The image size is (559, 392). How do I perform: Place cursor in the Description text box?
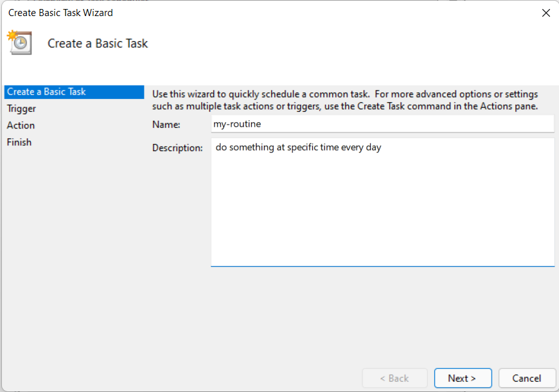coord(382,193)
